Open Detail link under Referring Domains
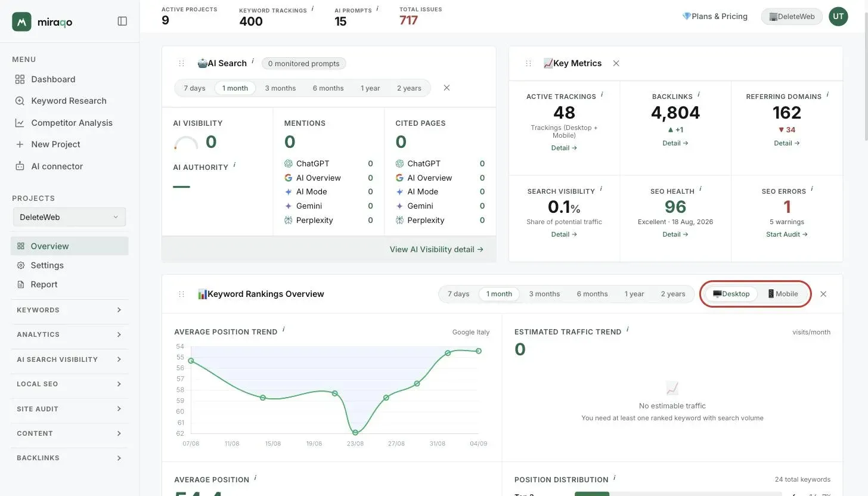 787,143
